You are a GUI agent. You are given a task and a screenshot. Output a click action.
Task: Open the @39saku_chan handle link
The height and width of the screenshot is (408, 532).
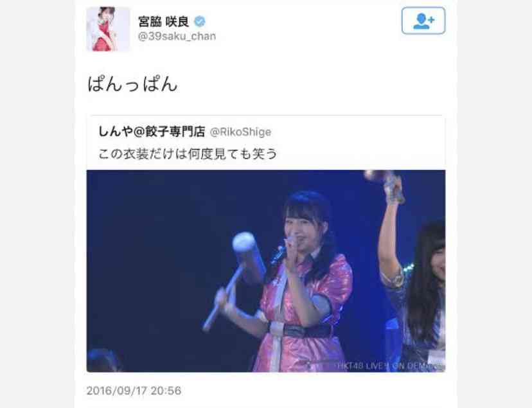tap(177, 36)
